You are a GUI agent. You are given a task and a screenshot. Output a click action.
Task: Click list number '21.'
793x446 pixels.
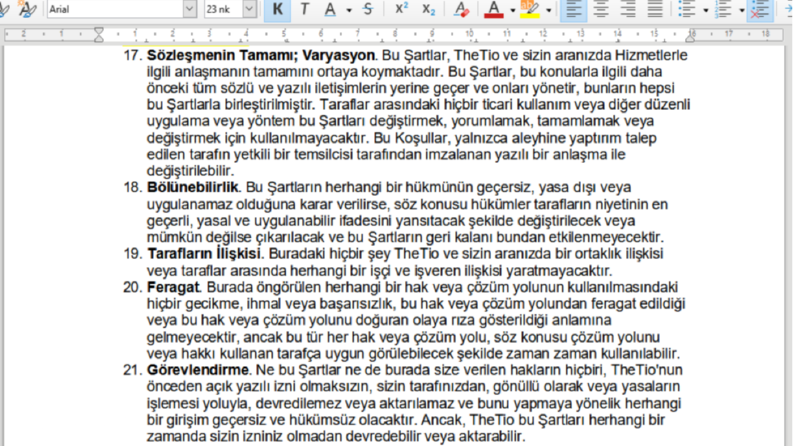[x=133, y=370]
